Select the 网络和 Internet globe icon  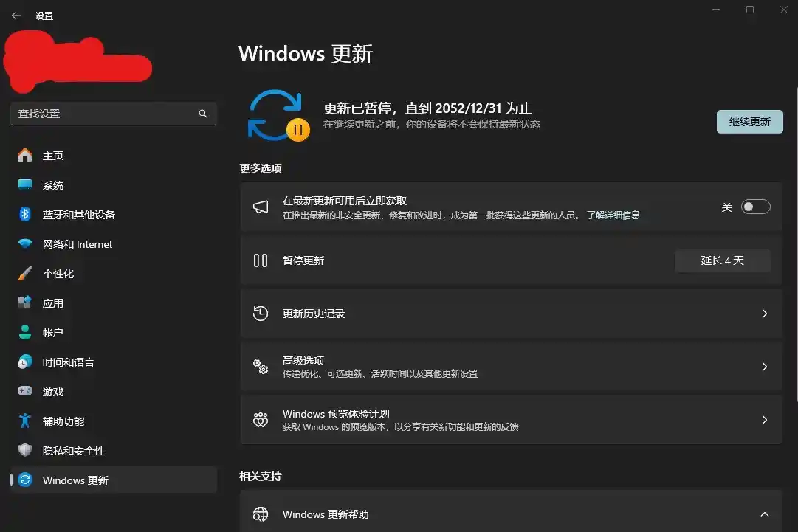point(24,244)
